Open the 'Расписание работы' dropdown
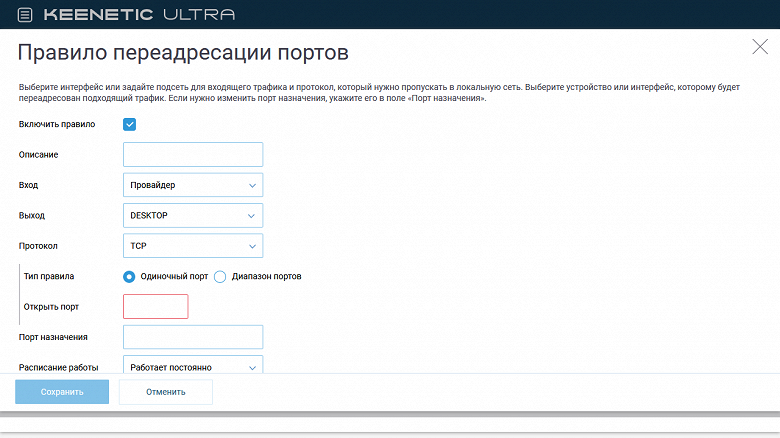This screenshot has width=780, height=438. click(x=193, y=365)
